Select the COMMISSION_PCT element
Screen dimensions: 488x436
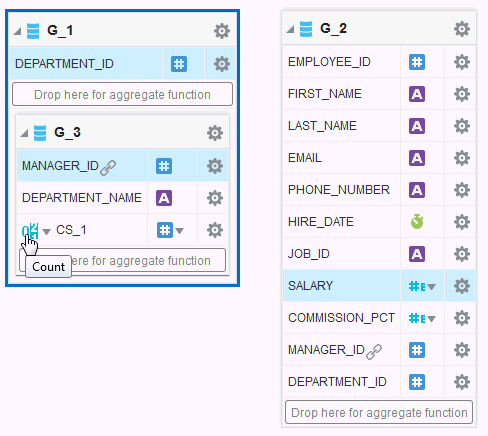[341, 318]
